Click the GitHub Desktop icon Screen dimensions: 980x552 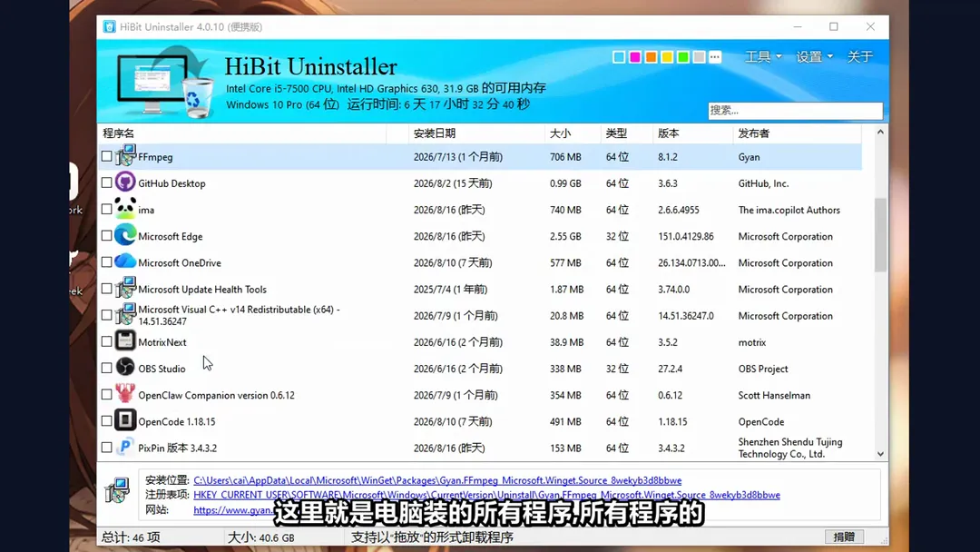pos(125,182)
